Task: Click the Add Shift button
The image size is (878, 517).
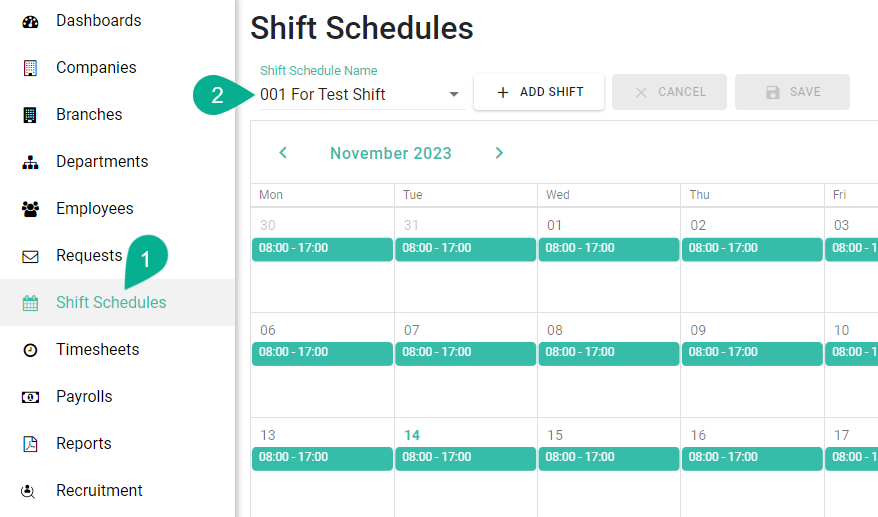Action: [x=539, y=92]
